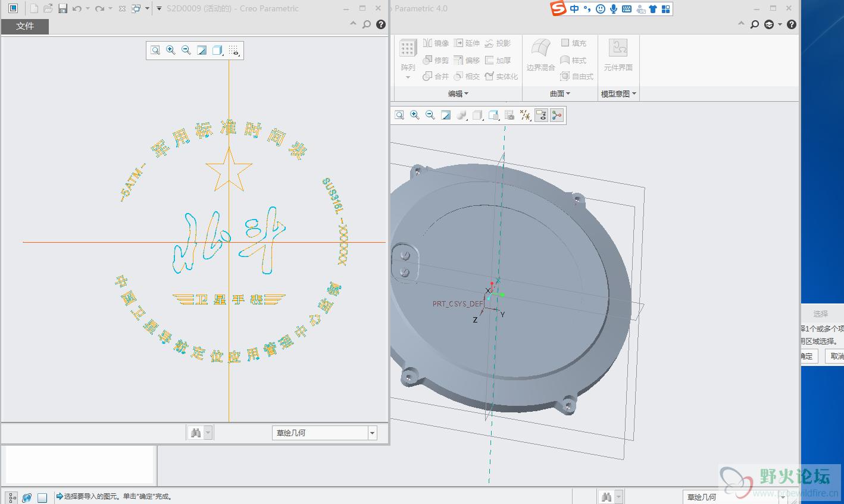Image resolution: width=844 pixels, height=504 pixels.
Task: Click the 延伸 extend tool
Action: click(467, 43)
